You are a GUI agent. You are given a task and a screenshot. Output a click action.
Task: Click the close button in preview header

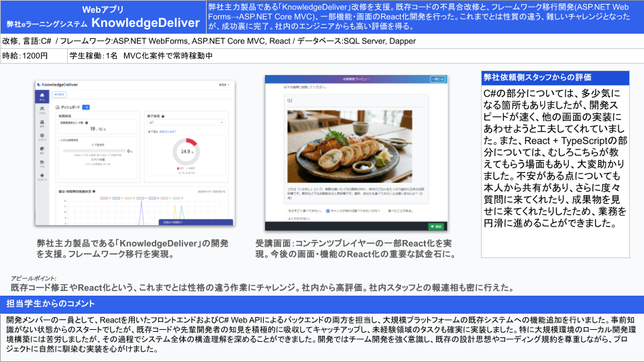(x=437, y=79)
